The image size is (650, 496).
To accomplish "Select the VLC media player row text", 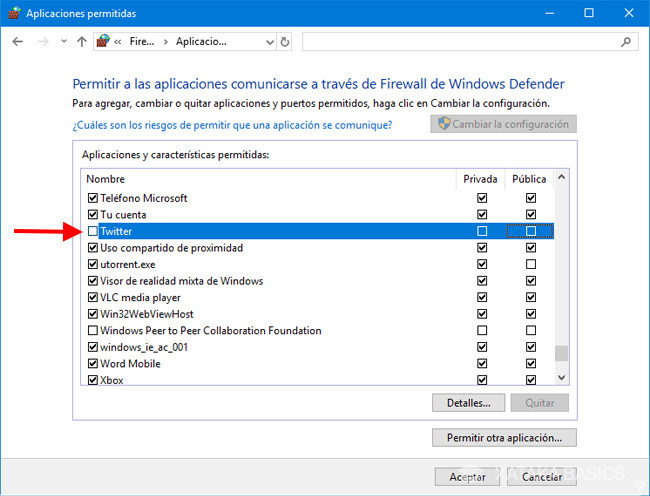I will pos(141,298).
